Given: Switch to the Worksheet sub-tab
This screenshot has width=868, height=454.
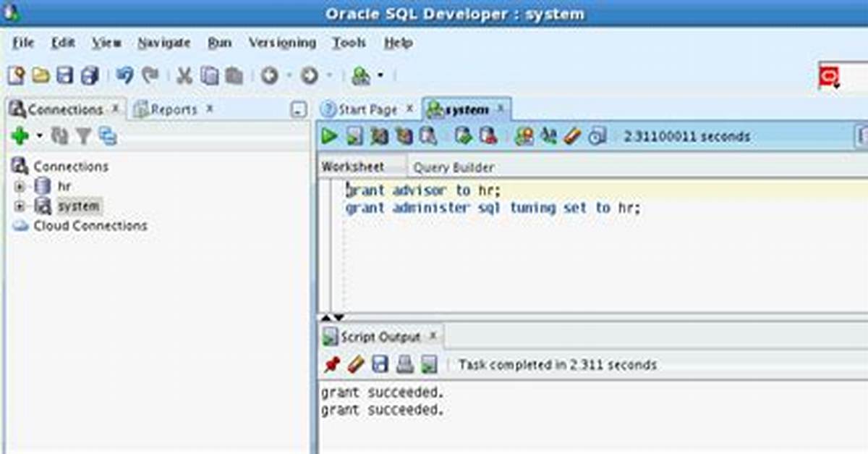Looking at the screenshot, I should click(x=353, y=167).
